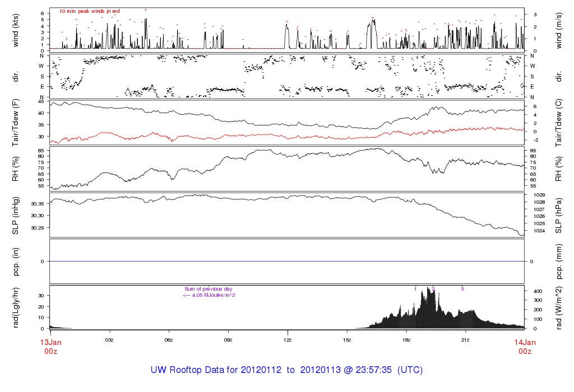Select the 12z time tick label
Image resolution: width=574 pixels, height=392 pixels.
pyautogui.click(x=288, y=340)
